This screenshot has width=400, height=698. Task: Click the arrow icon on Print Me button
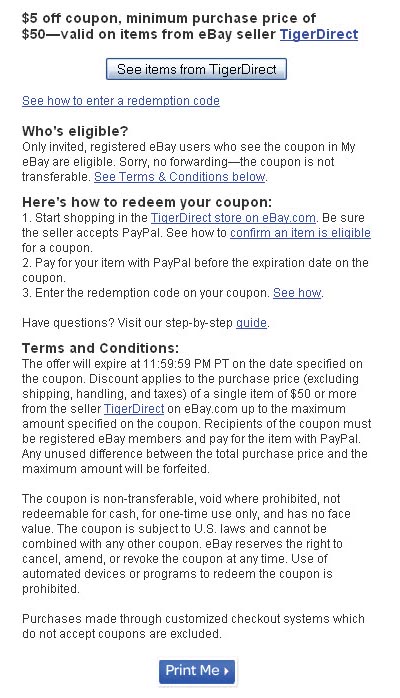(x=226, y=671)
